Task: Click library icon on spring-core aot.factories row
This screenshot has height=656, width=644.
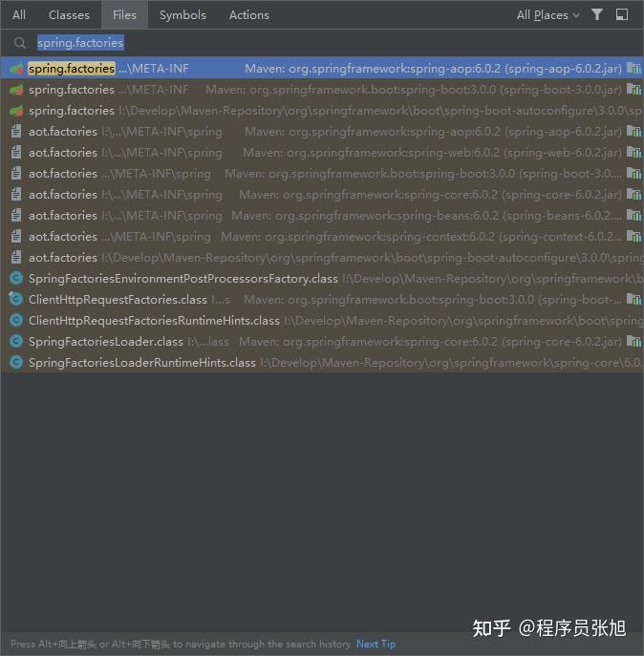Action: pos(633,195)
